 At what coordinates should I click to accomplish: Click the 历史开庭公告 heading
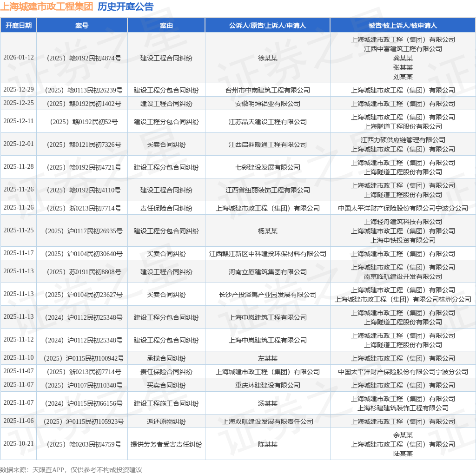(126, 7)
